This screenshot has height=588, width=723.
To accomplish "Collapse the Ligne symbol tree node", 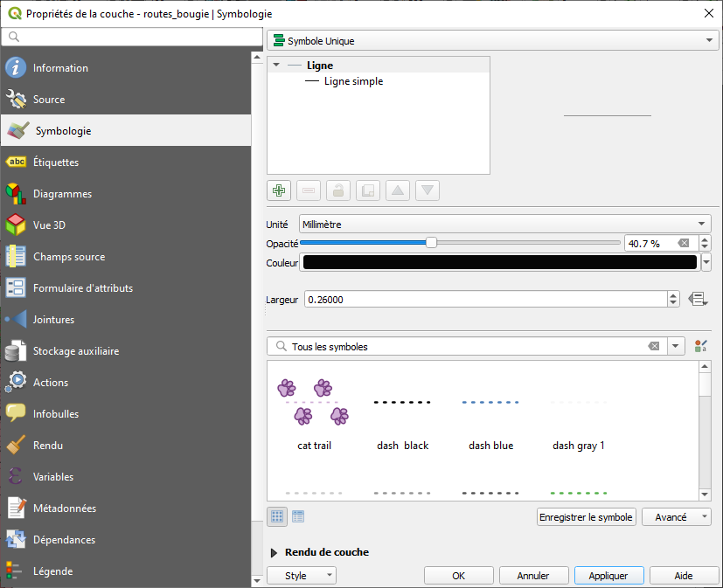I will 276,66.
